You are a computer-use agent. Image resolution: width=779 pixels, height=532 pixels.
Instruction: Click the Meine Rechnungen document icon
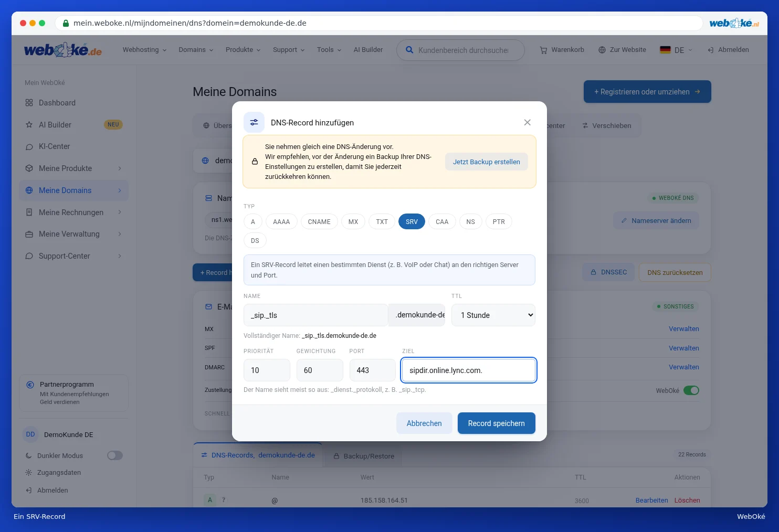[29, 212]
